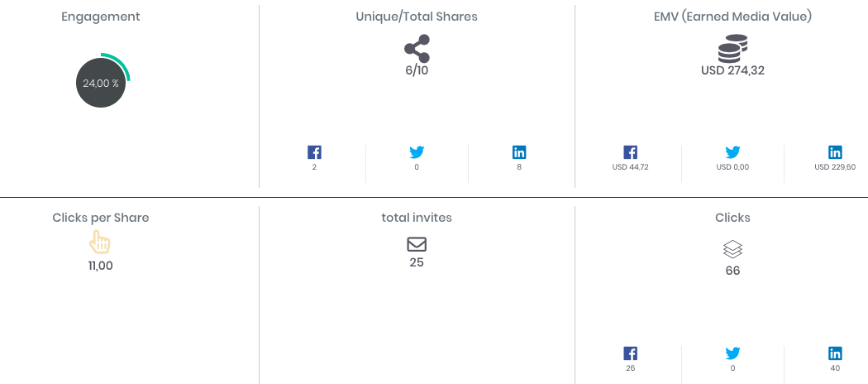Click the EMV (Earned Media Value) title
The width and height of the screenshot is (868, 384).
pyautogui.click(x=732, y=17)
